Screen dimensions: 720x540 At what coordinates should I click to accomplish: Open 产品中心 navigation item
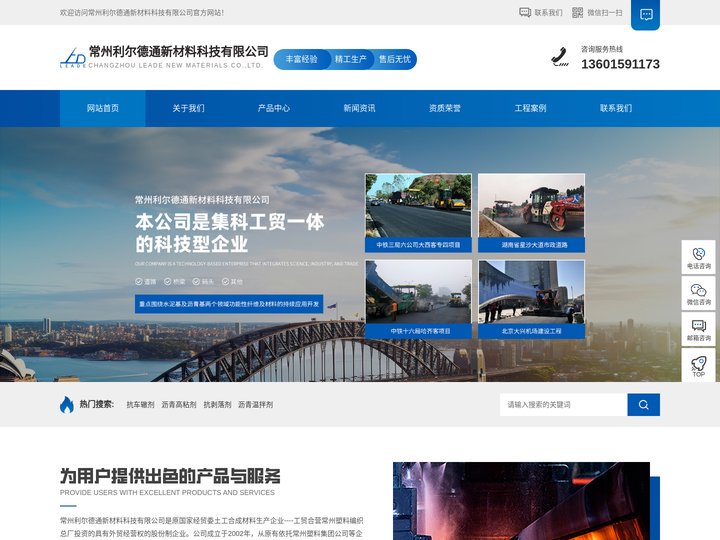[x=274, y=108]
